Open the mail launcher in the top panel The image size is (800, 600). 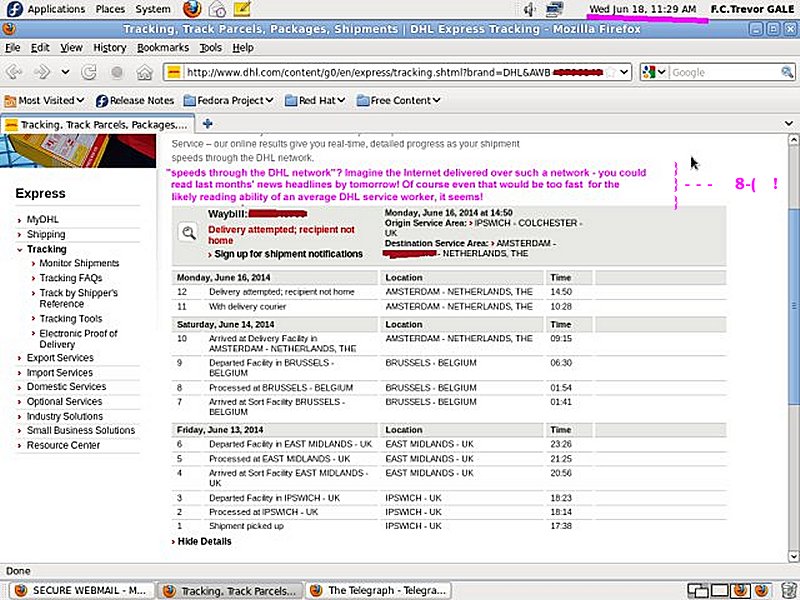click(218, 9)
